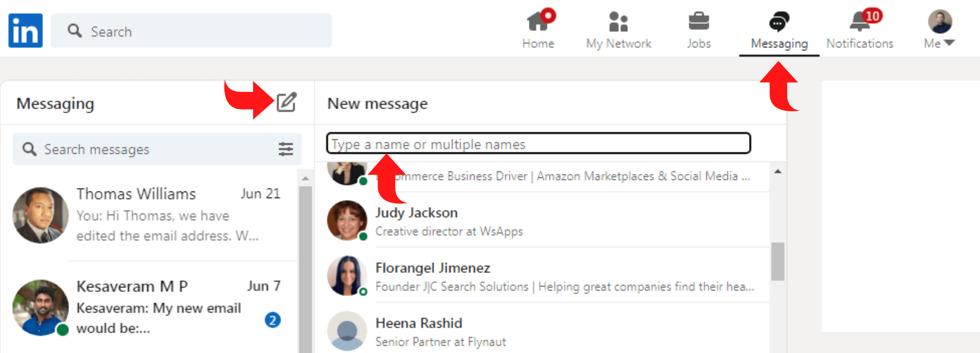
Task: Open Notifications bell with 10 badge
Action: tap(860, 22)
